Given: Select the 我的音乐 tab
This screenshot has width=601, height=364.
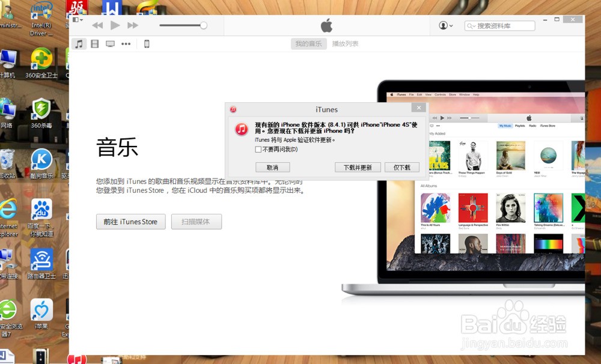Looking at the screenshot, I should [308, 43].
